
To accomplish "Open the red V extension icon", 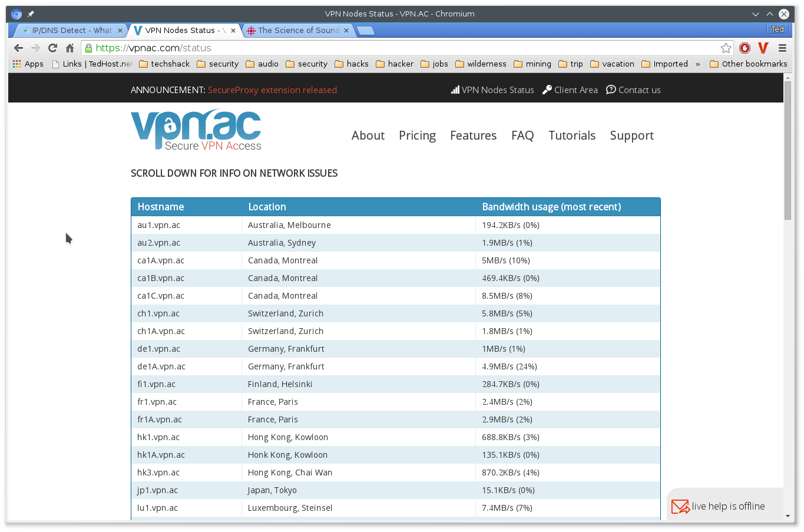I will tap(763, 48).
